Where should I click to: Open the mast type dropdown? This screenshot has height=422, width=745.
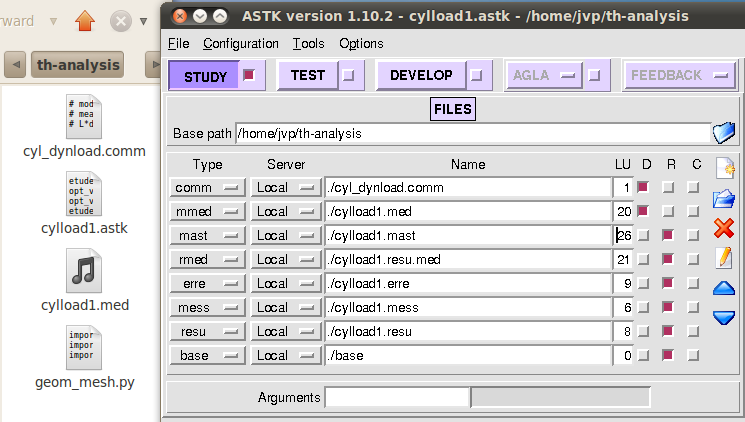click(x=208, y=235)
